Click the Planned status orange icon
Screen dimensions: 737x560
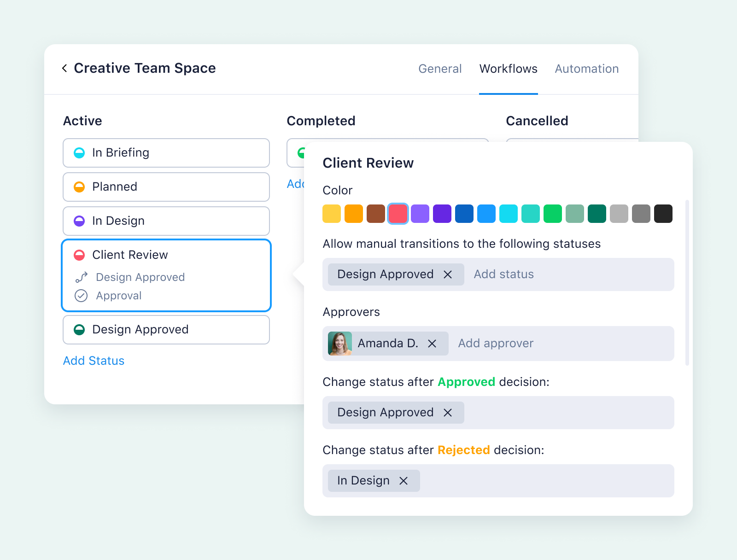coord(81,187)
